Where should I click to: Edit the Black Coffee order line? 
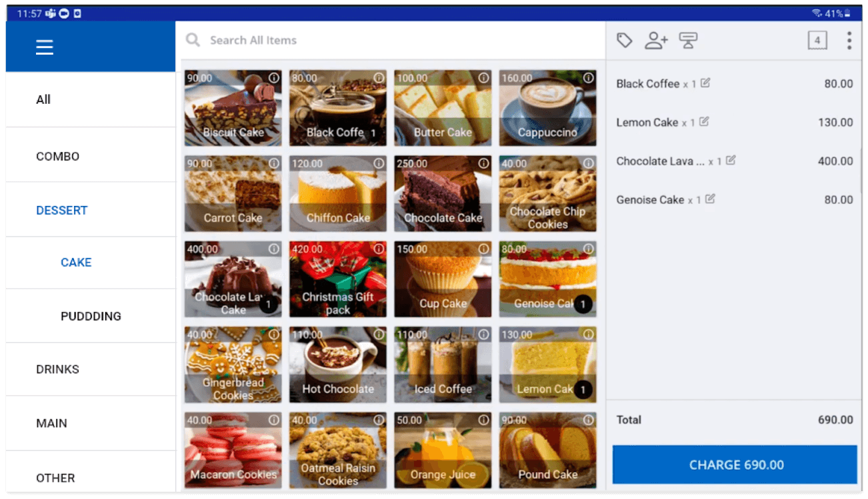point(705,83)
